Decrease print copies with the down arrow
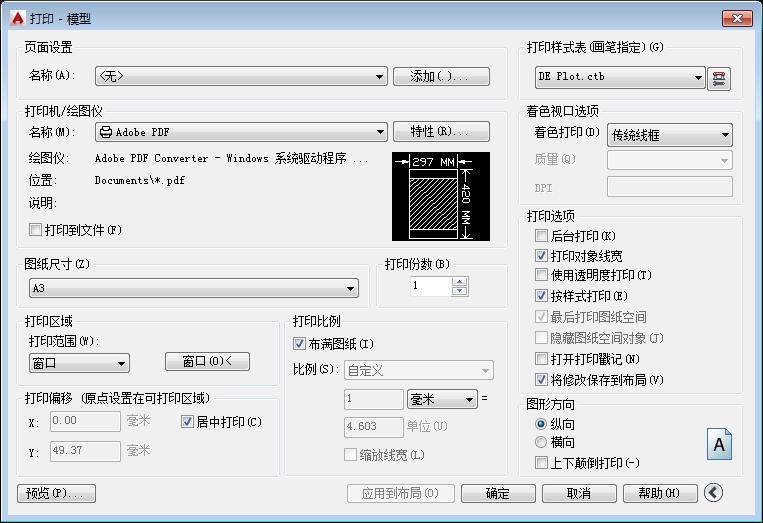This screenshot has width=763, height=523. tap(459, 291)
